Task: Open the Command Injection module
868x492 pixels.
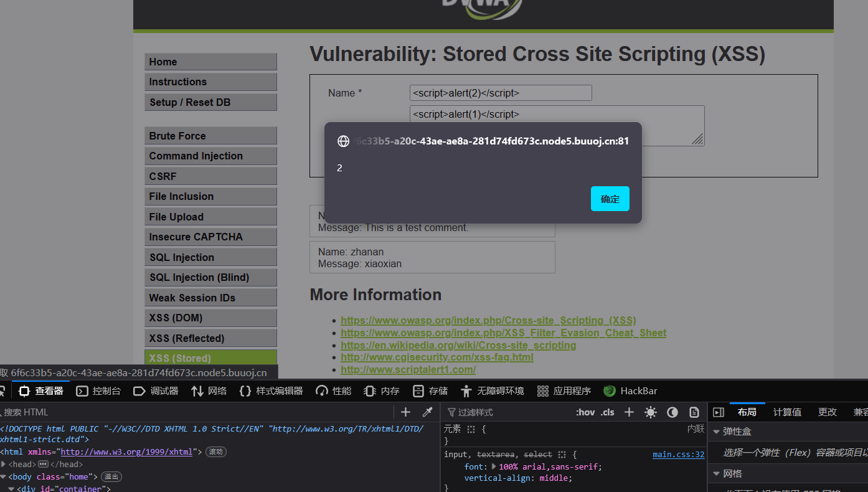Action: coord(210,156)
